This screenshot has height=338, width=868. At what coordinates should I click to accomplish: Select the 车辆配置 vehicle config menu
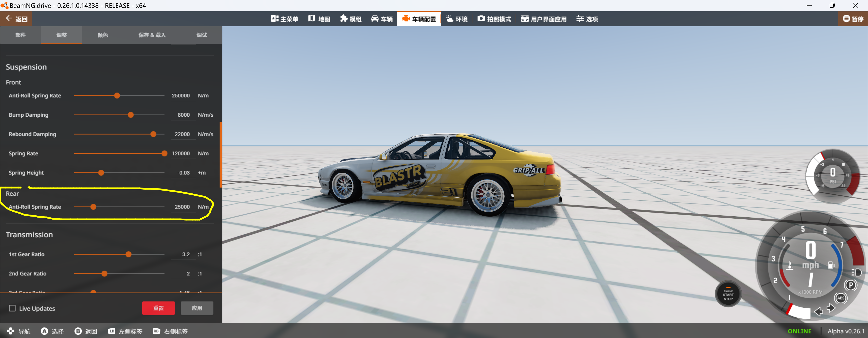click(x=419, y=19)
